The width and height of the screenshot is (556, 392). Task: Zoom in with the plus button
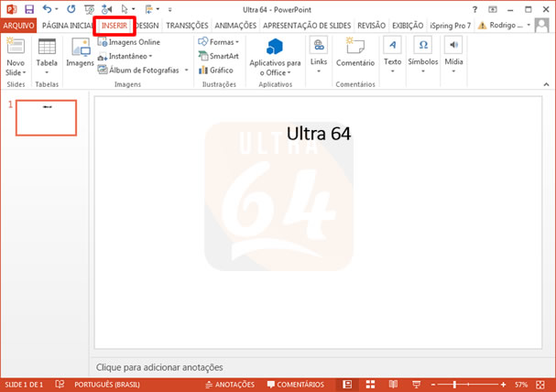(x=503, y=385)
